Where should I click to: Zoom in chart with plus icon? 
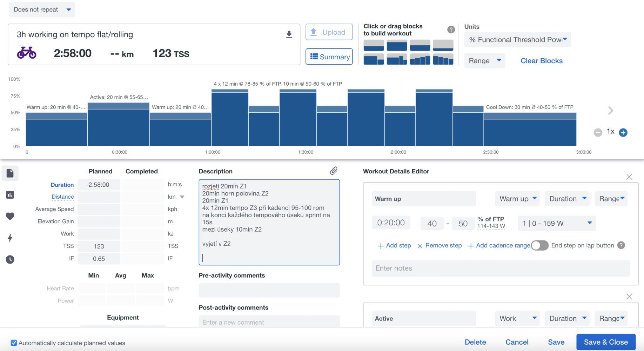(x=623, y=133)
